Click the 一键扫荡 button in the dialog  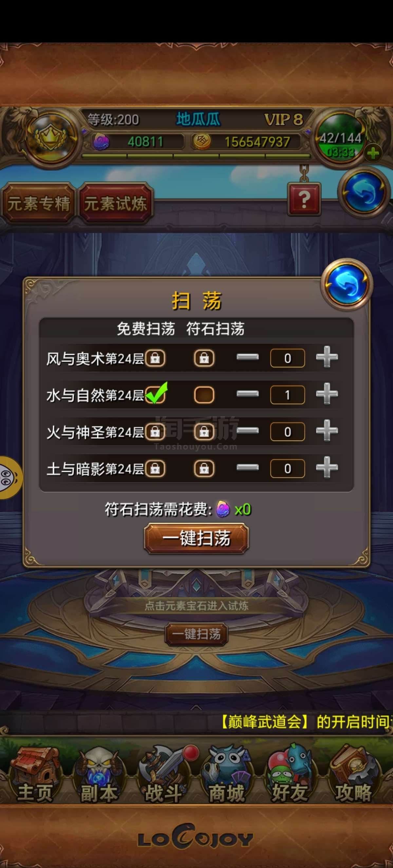(196, 538)
